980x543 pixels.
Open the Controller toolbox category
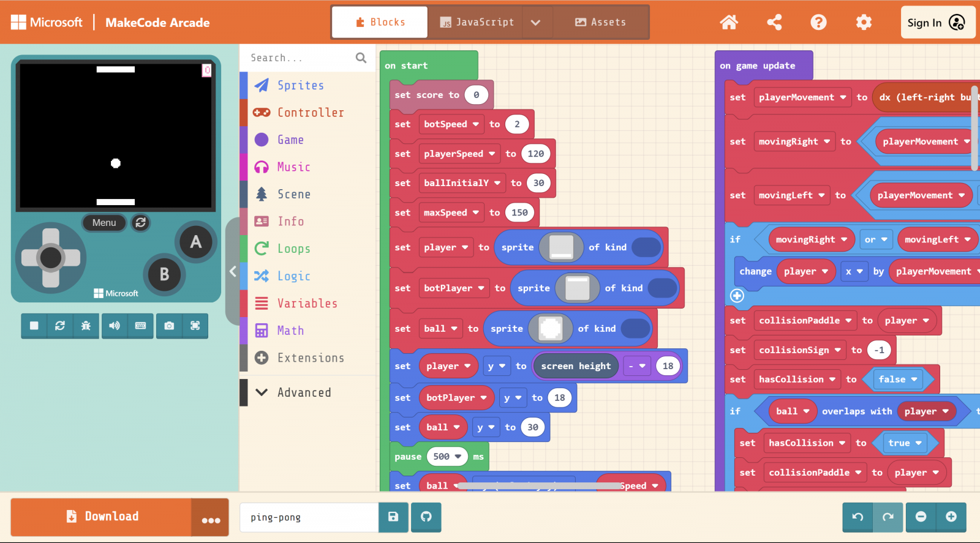pos(307,113)
